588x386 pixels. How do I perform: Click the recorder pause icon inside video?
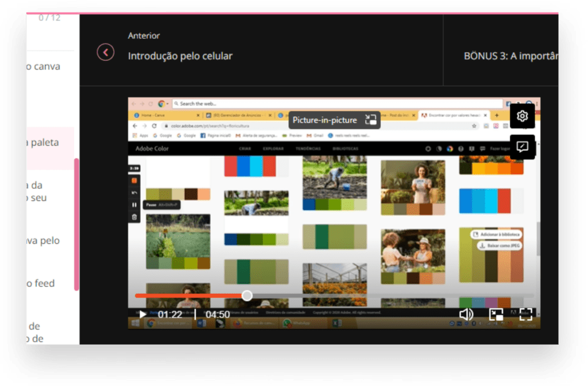[x=134, y=205]
